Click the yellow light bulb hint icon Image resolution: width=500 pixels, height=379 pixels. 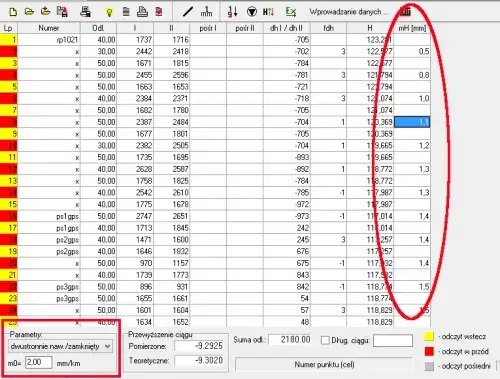(x=109, y=13)
